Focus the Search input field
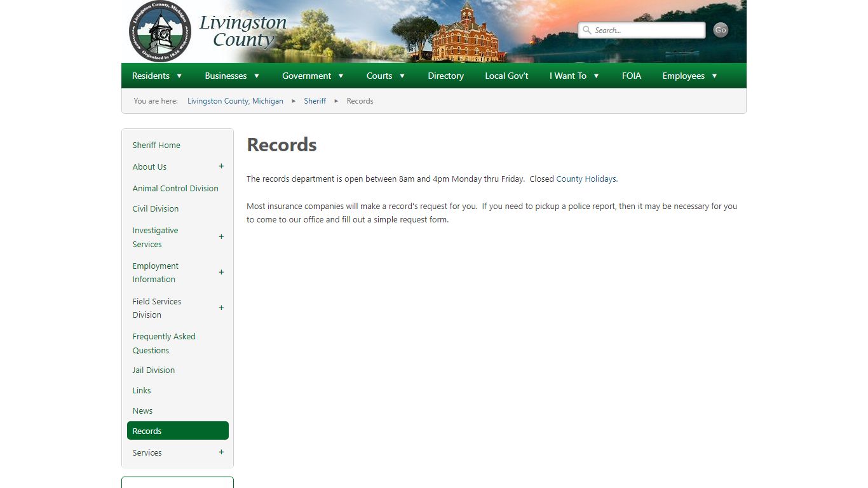868x488 pixels. click(x=641, y=30)
